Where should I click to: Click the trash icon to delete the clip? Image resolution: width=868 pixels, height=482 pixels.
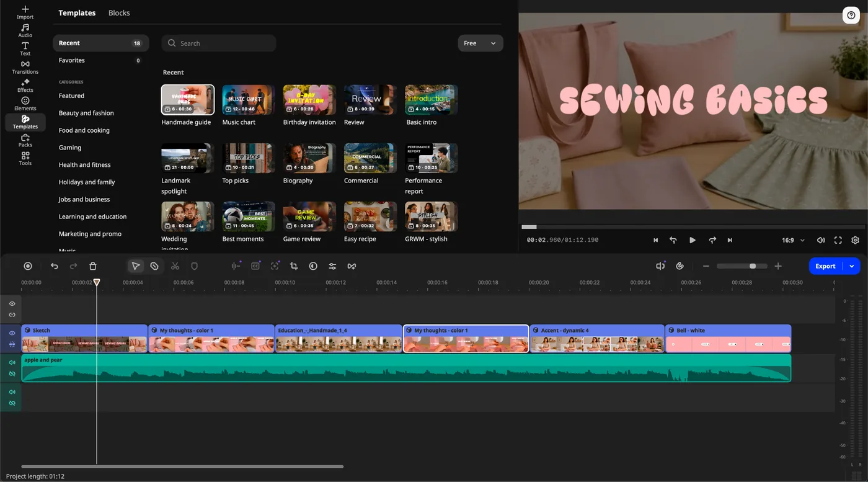tap(93, 266)
